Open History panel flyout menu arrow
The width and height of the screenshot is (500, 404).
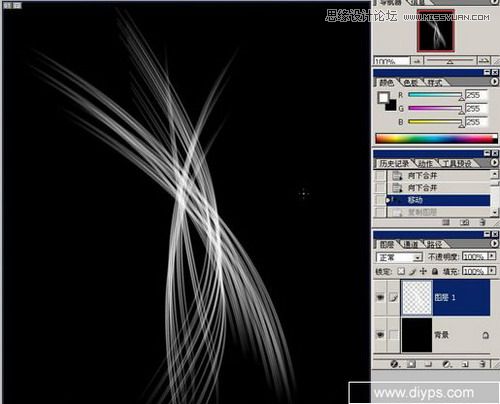coord(494,162)
